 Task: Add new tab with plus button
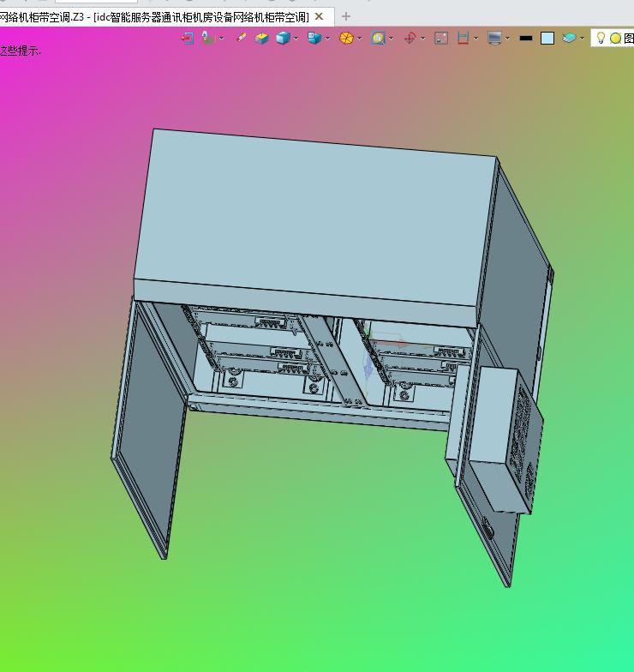(346, 17)
